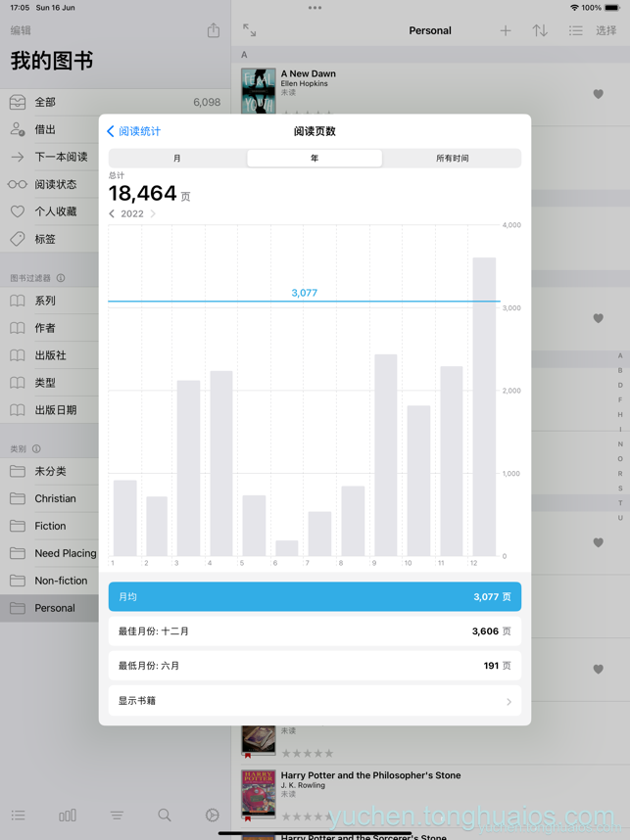
Task: Toggle favorite heart for A New Dawn
Action: point(599,94)
